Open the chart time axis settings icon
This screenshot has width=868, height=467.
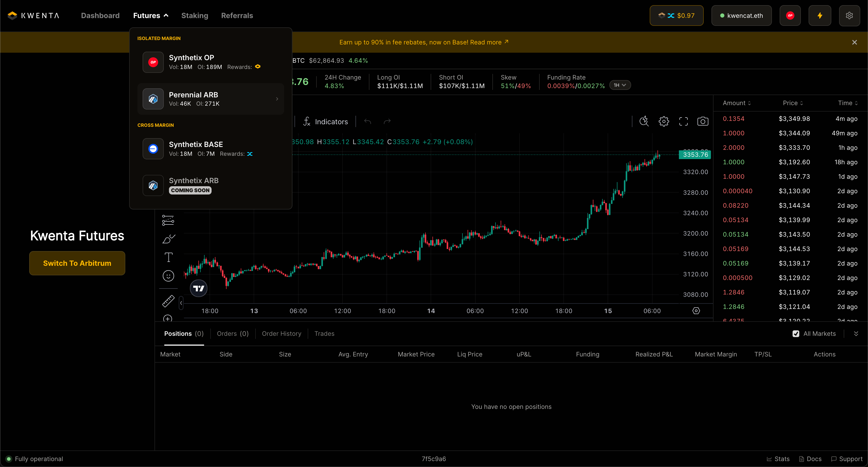(x=696, y=311)
